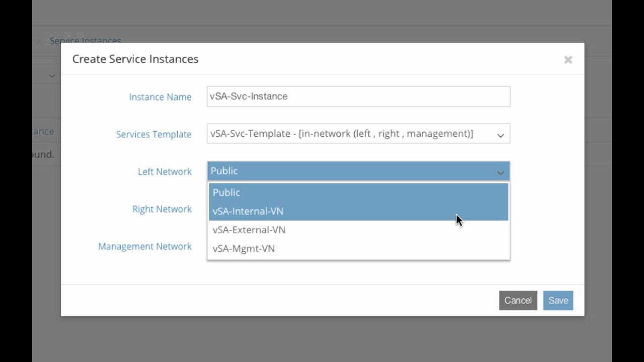Screen dimensions: 644x362
Task: Open the Service Instances breadcrumb link
Action: point(86,40)
